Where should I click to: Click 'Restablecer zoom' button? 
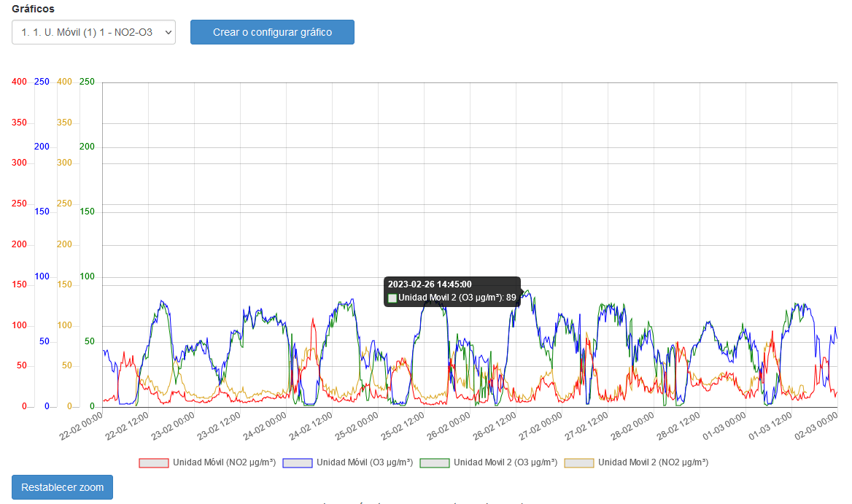[x=63, y=487]
